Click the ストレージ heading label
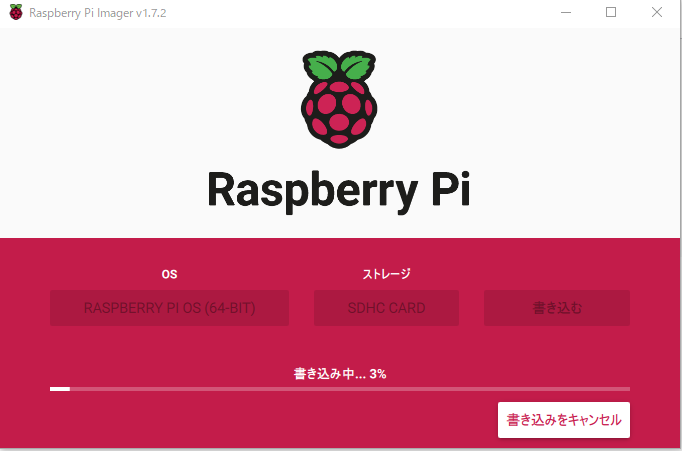 (386, 274)
